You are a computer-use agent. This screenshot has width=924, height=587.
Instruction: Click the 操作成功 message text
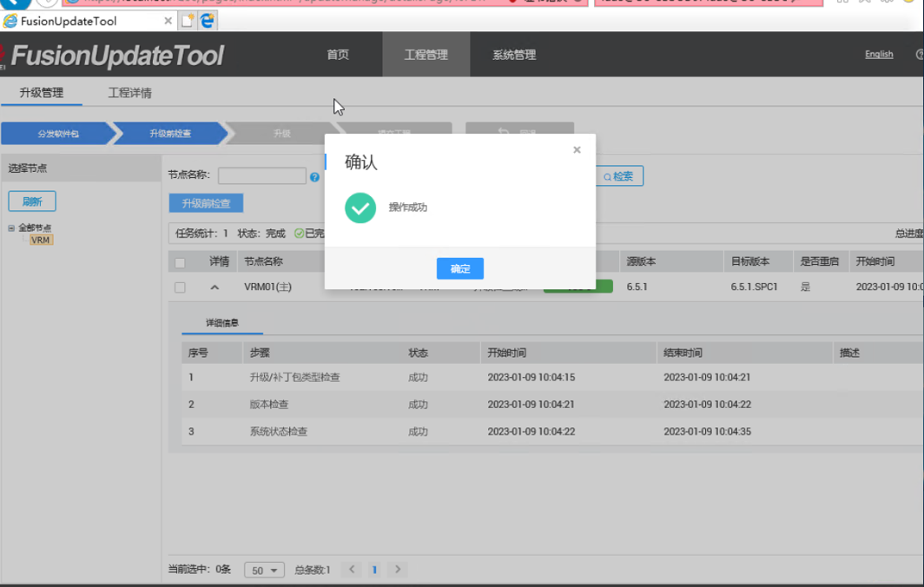408,208
